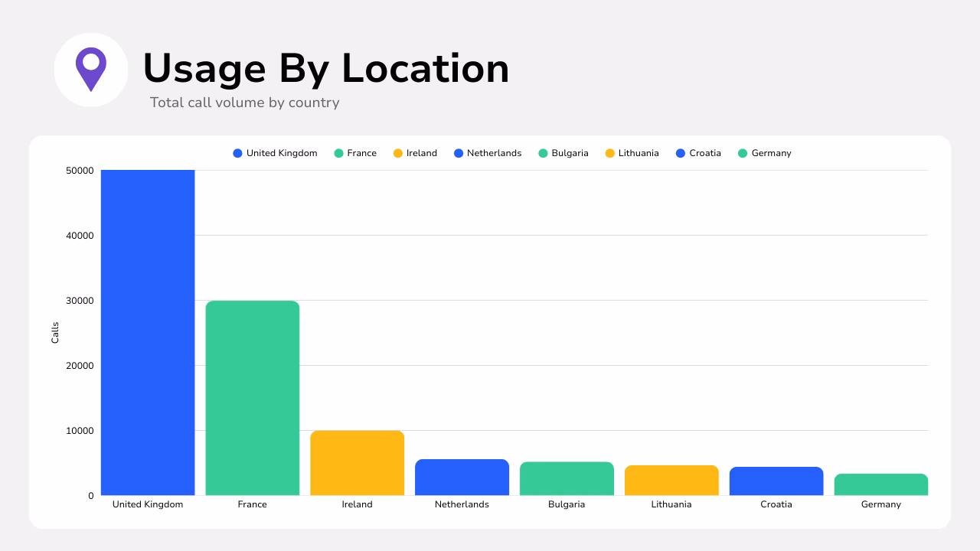Toggle the United Kingdom series visibility

[275, 153]
